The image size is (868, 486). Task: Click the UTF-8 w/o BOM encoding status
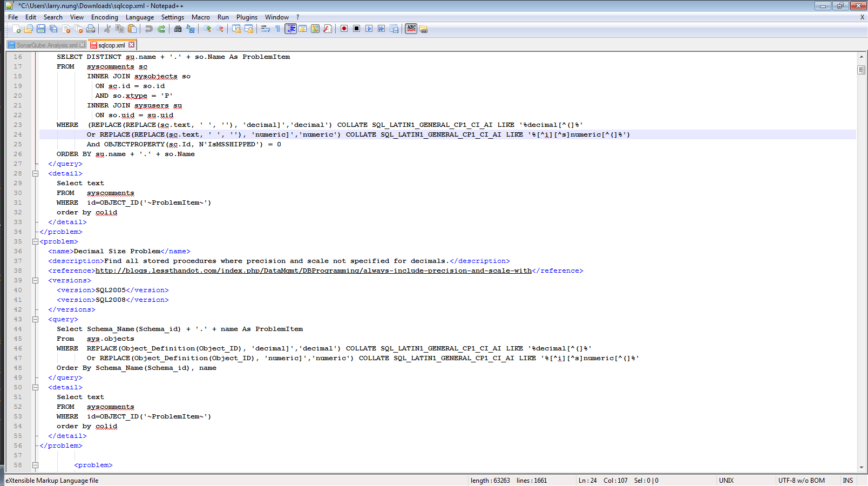click(x=801, y=481)
